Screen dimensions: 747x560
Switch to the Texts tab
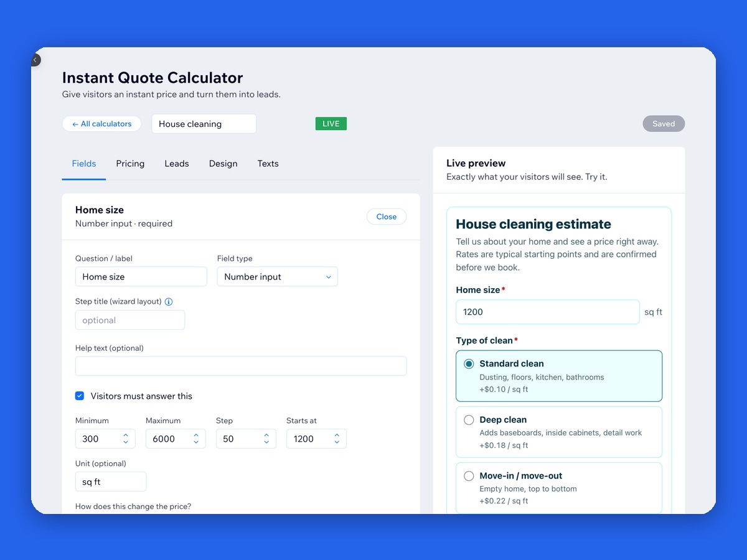pos(268,164)
